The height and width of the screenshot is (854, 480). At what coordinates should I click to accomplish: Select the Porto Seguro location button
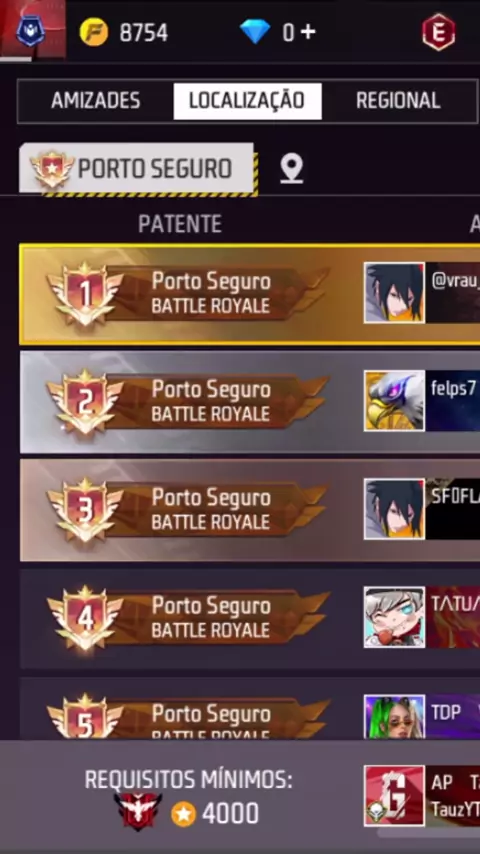pos(137,168)
